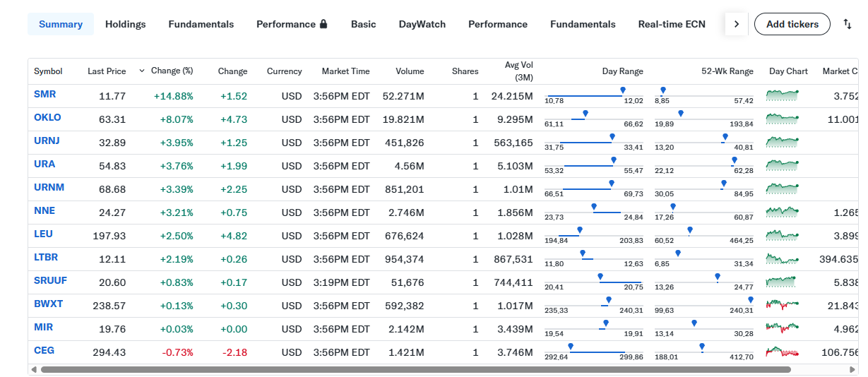Switch to the Holdings tab
This screenshot has width=868, height=377.
pos(125,24)
